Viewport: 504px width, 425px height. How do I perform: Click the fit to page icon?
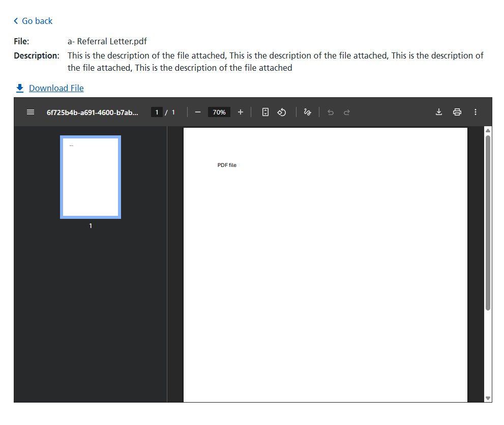click(265, 112)
